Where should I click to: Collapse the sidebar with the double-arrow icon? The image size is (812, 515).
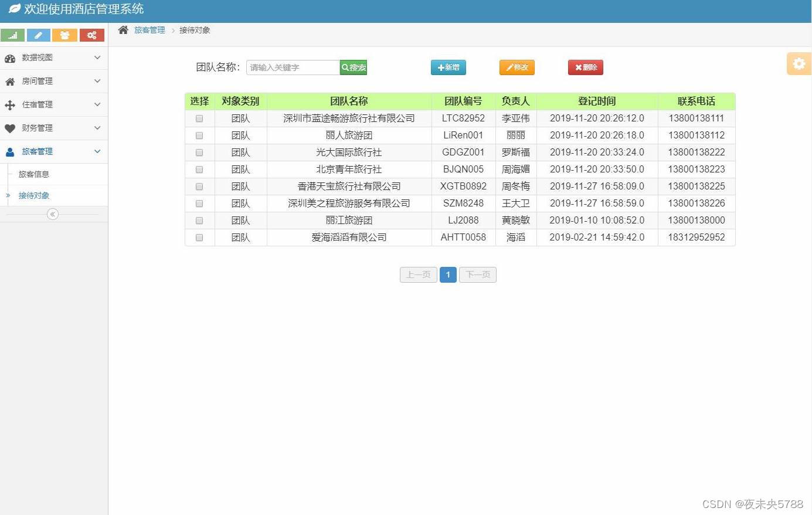click(53, 214)
